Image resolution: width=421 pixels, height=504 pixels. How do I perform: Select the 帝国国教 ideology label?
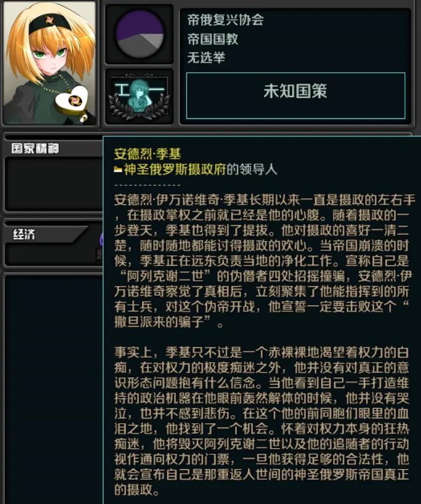212,39
